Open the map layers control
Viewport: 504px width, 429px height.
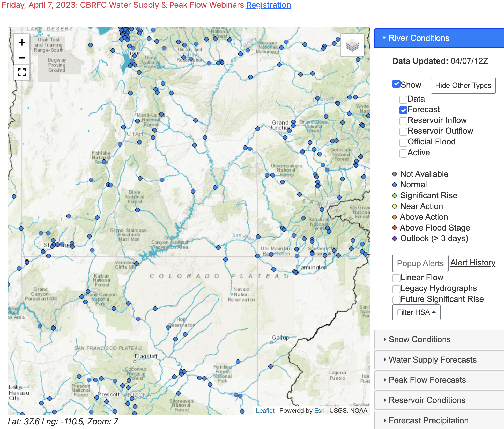(x=352, y=45)
